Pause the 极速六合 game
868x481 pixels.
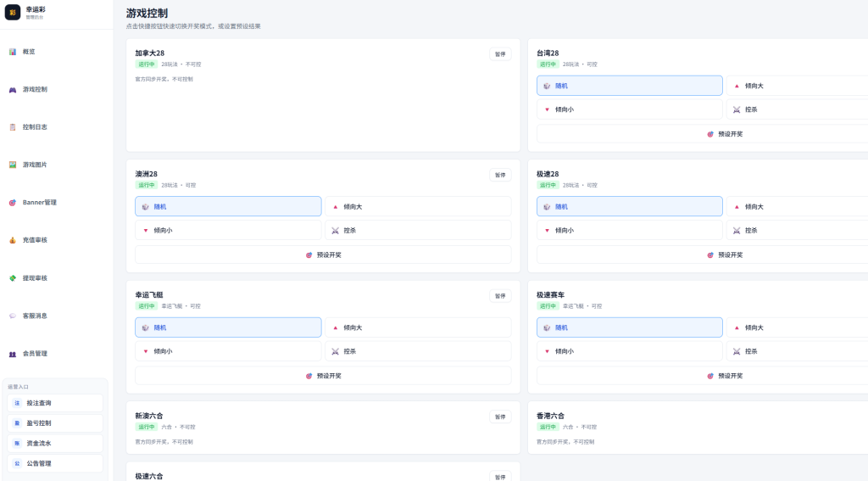[x=500, y=477]
